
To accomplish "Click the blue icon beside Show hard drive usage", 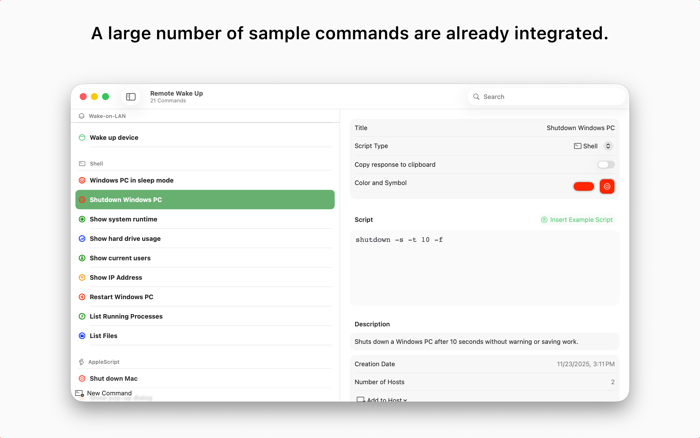I will (x=82, y=238).
